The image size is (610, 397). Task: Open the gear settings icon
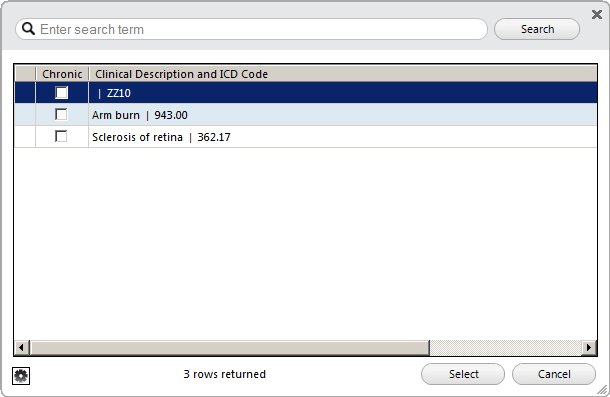pyautogui.click(x=21, y=376)
